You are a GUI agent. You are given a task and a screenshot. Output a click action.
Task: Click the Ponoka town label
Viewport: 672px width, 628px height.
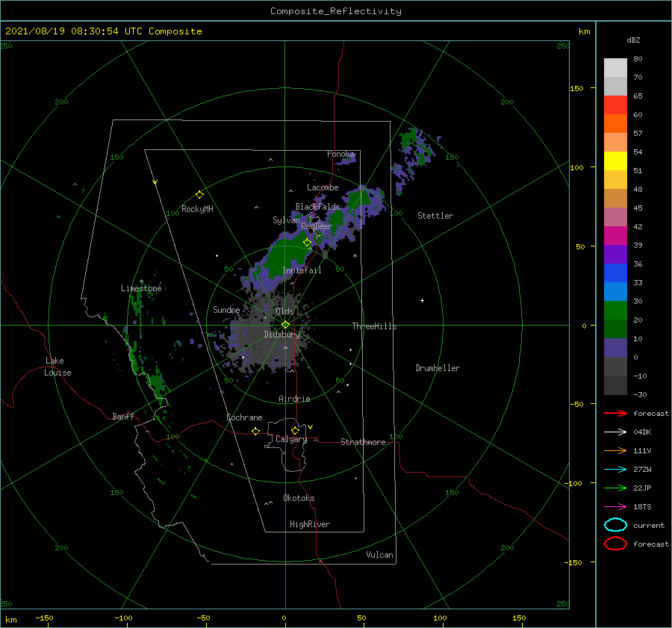[340, 154]
